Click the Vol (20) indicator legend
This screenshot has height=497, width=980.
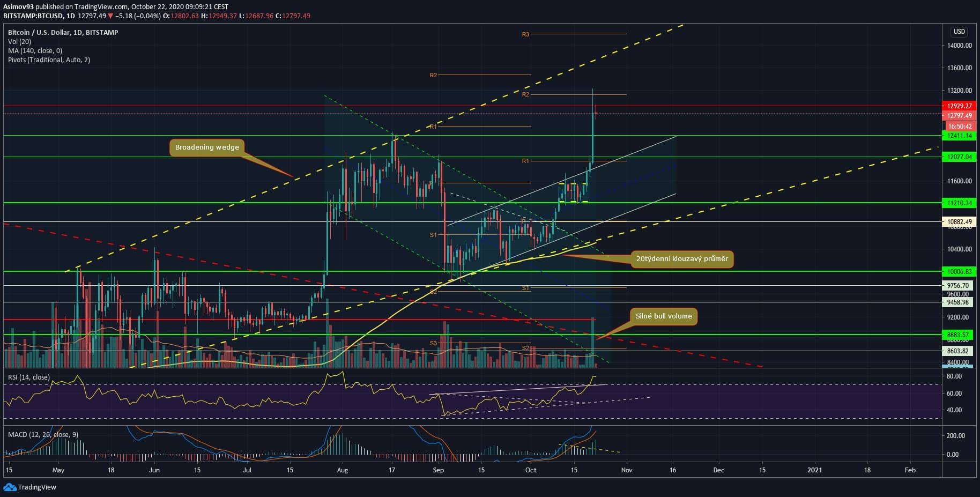tap(19, 41)
